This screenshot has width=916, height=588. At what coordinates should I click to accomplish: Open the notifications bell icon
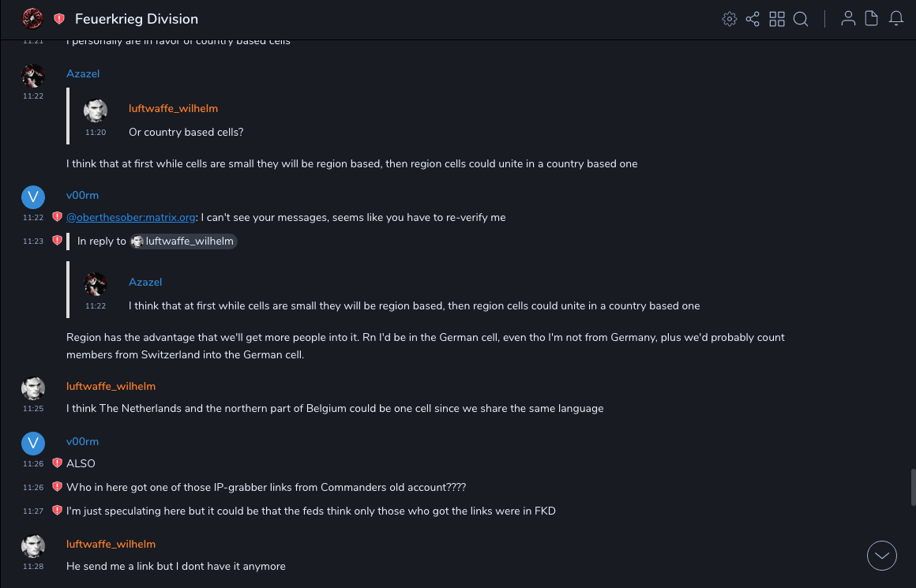coord(896,19)
